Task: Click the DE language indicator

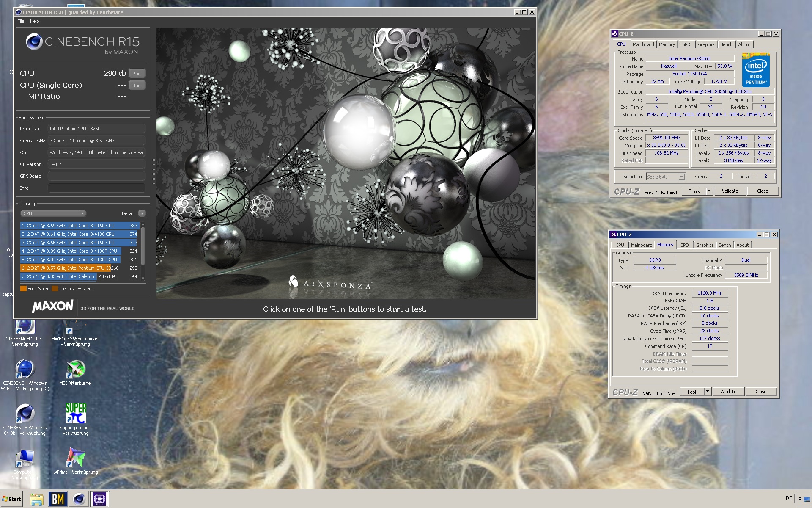Action: [x=789, y=498]
